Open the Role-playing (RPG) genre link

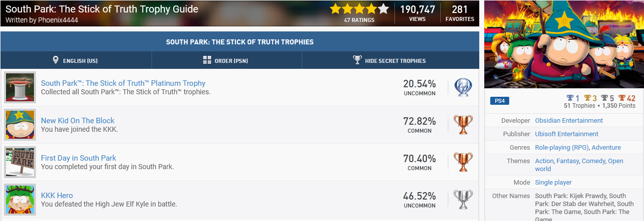(x=562, y=147)
